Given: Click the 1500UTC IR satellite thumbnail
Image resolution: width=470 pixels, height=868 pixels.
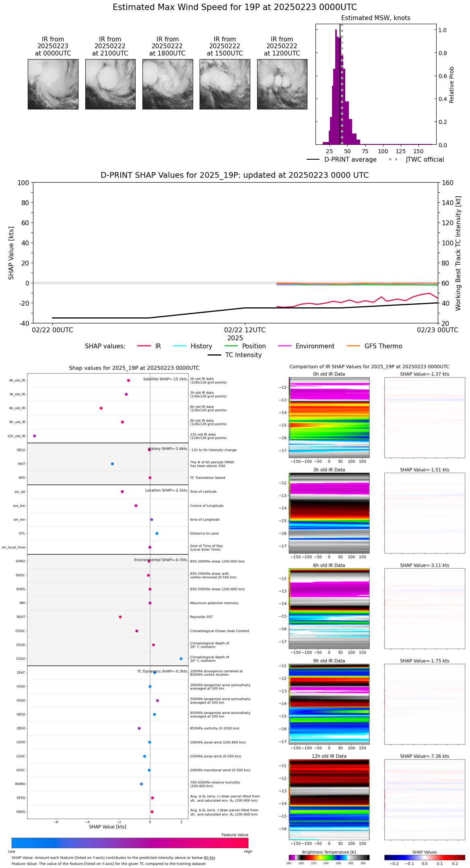Looking at the screenshot, I should tap(225, 84).
